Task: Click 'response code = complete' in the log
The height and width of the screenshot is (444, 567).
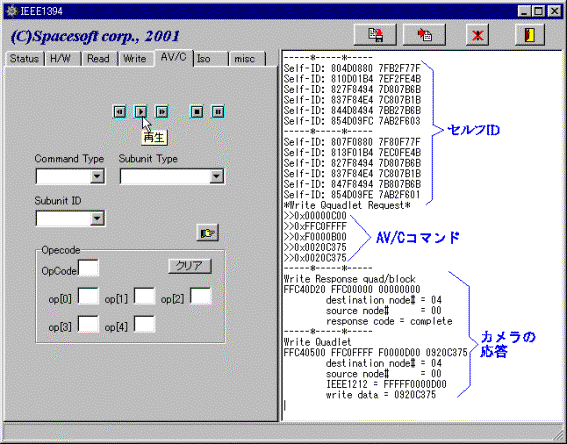Action: pos(389,321)
